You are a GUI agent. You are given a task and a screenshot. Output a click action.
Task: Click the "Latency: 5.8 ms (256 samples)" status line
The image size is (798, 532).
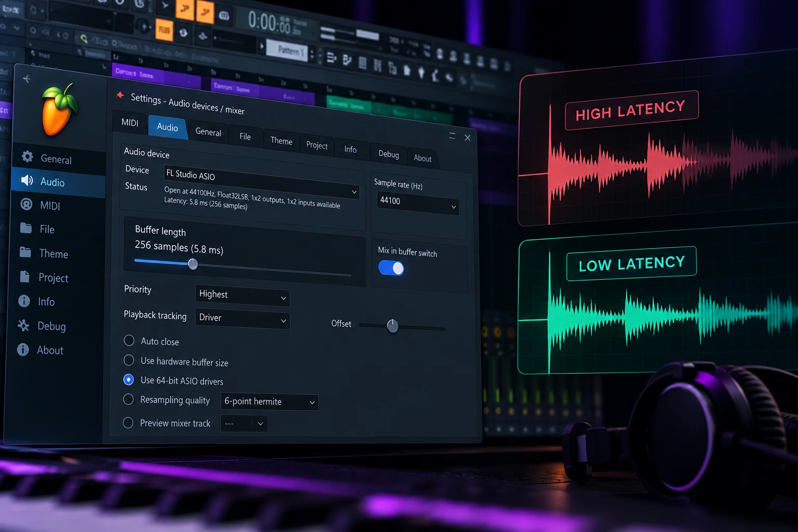pyautogui.click(x=206, y=203)
